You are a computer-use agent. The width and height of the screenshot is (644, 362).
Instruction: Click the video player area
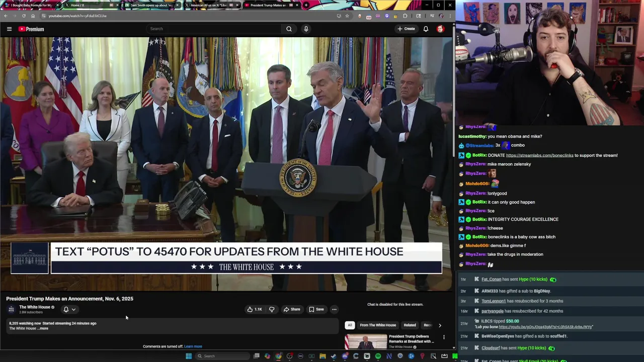(226, 164)
